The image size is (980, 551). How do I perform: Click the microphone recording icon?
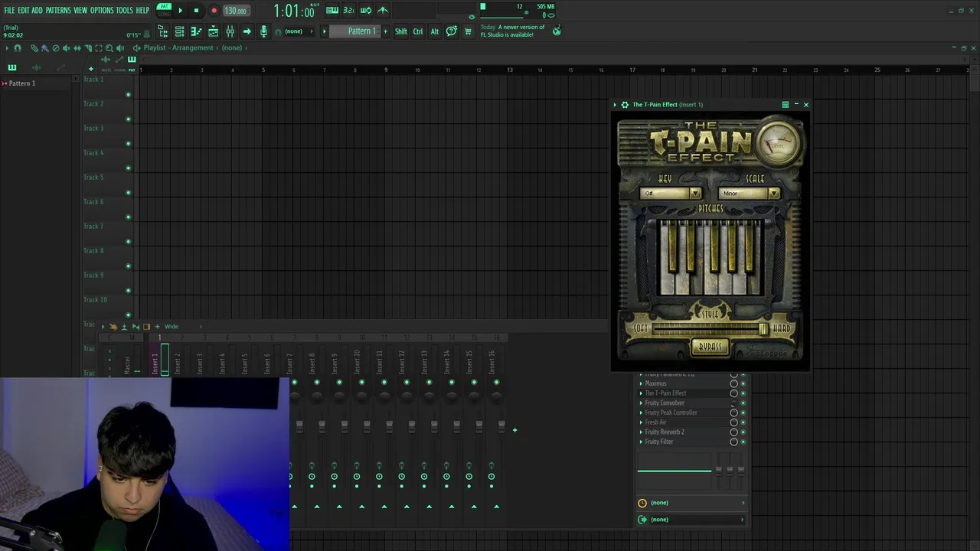pos(263,31)
